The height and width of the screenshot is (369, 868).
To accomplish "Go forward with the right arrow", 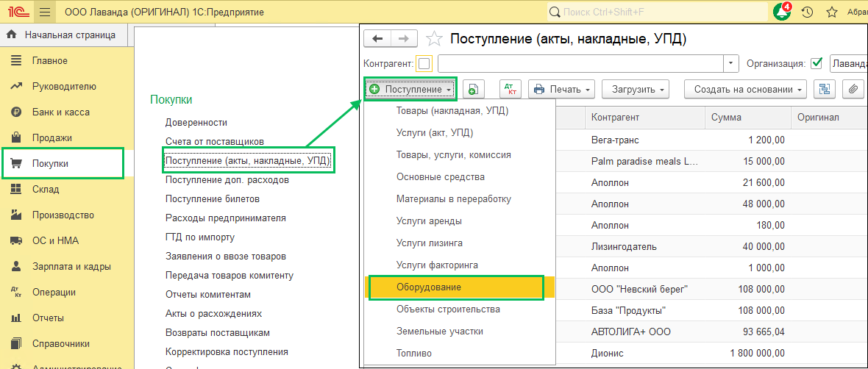I will (405, 39).
